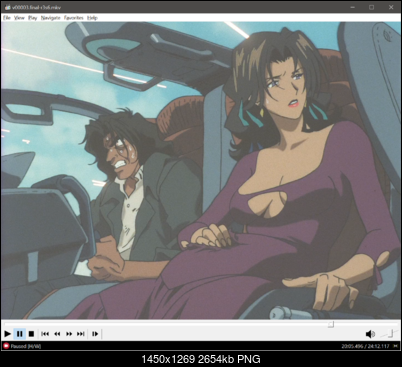The image size is (402, 367).
Task: Click the Pause button
Action: 20,334
